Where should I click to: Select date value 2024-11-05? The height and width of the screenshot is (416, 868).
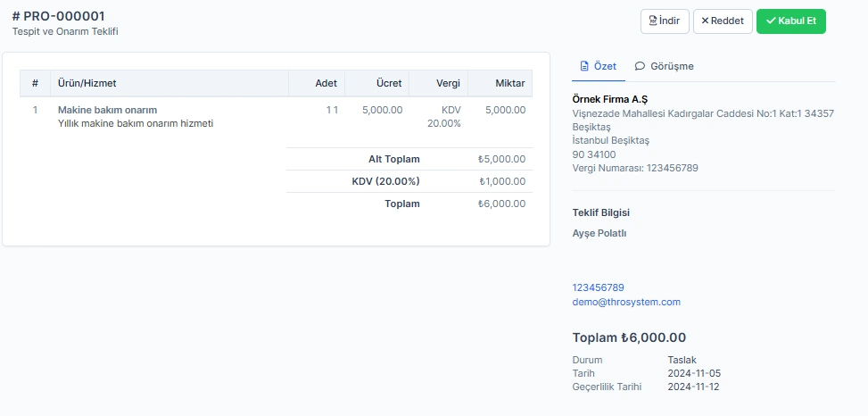coord(694,373)
